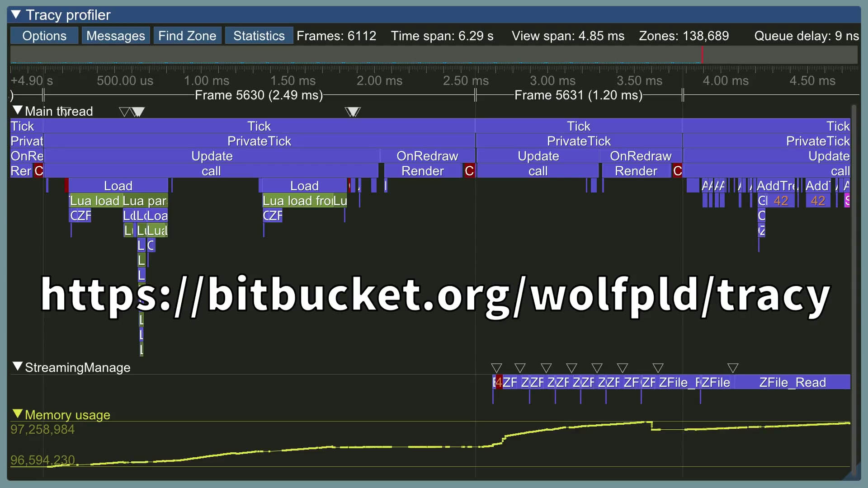Screen dimensions: 868x488
Task: Collapse the Tracy profiler window triangle
Action: pyautogui.click(x=16, y=15)
